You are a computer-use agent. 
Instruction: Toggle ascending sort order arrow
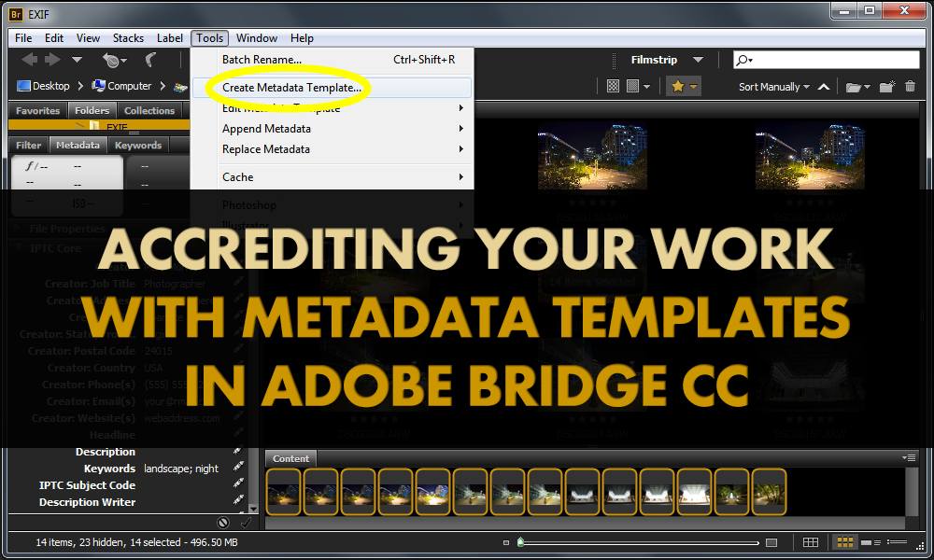point(824,87)
